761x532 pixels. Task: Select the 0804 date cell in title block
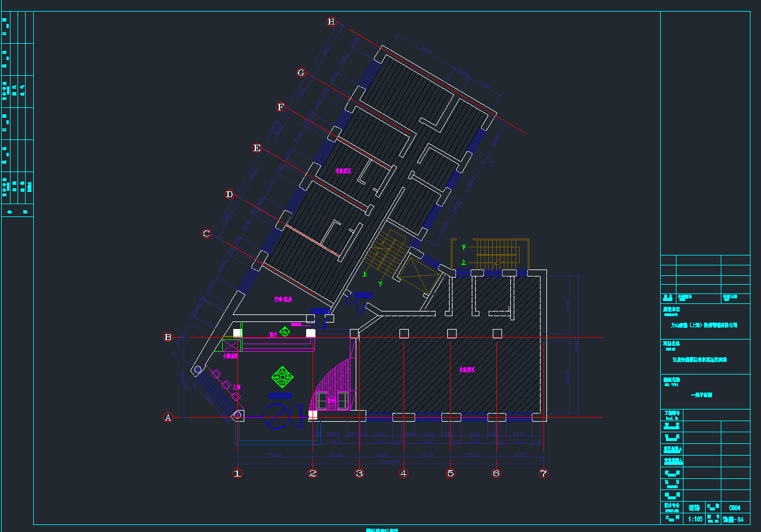pyautogui.click(x=735, y=508)
